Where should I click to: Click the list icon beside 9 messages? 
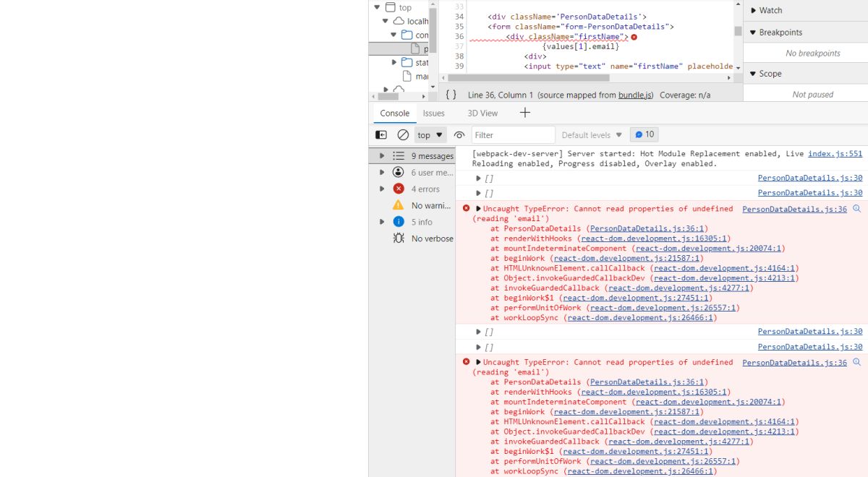(399, 156)
